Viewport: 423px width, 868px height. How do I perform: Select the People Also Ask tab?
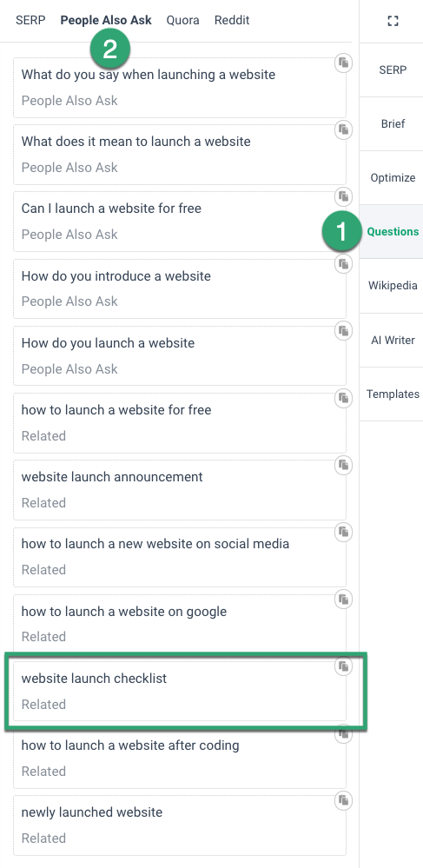106,21
